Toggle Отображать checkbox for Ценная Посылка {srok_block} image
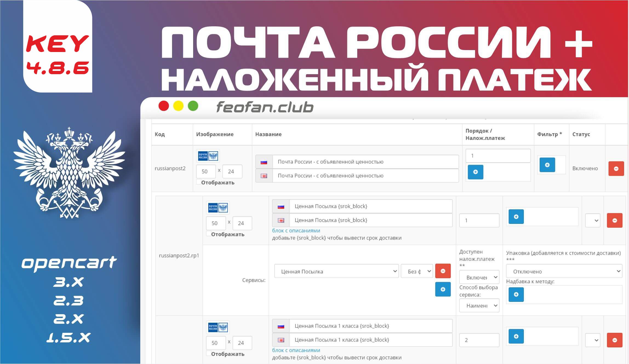 [x=209, y=233]
